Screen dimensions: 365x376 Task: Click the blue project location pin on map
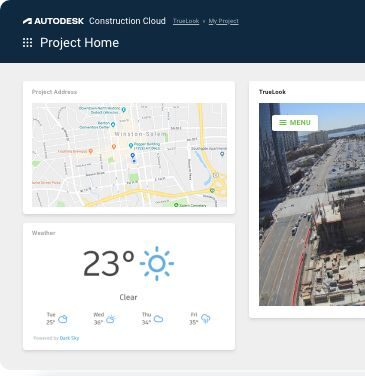pyautogui.click(x=133, y=156)
